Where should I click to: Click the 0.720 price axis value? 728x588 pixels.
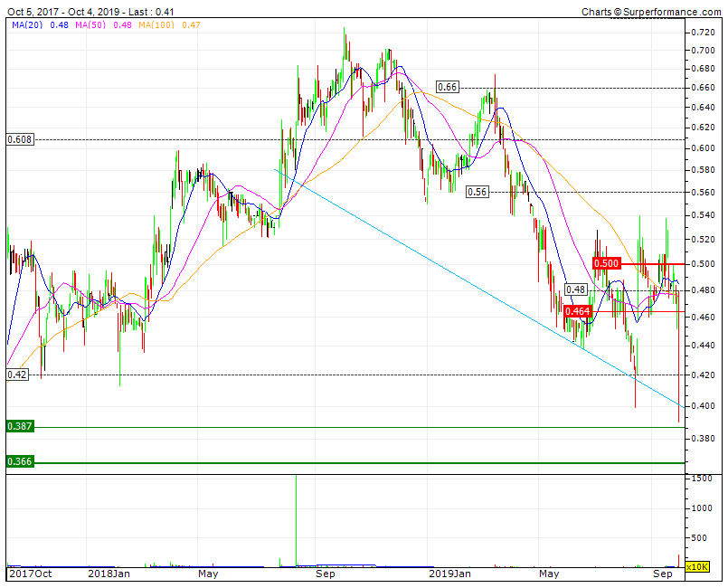pos(703,32)
